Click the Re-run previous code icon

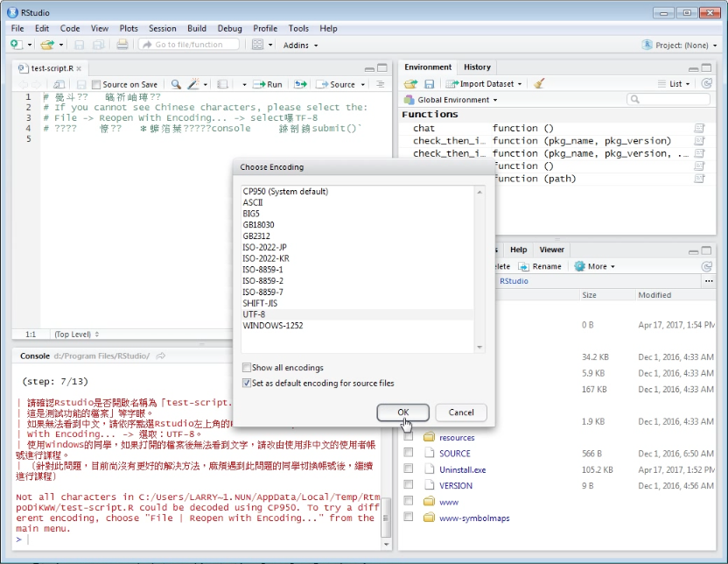pos(300,85)
